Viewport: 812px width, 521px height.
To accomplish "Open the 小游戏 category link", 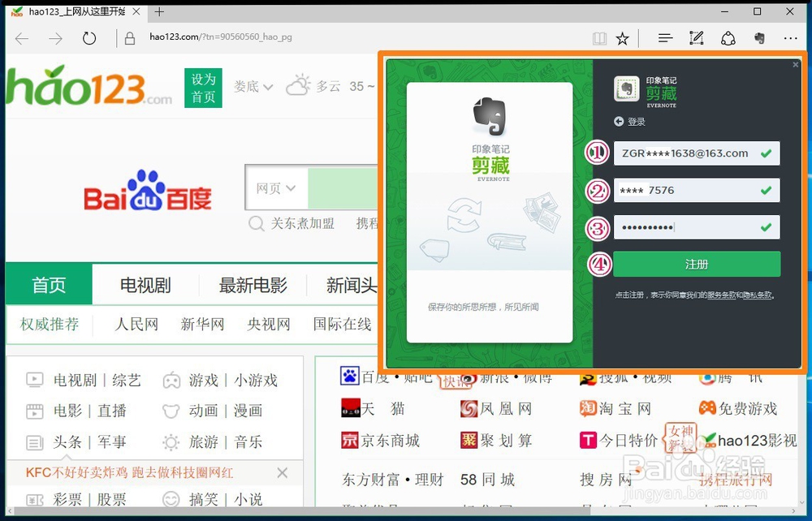I will pyautogui.click(x=256, y=381).
